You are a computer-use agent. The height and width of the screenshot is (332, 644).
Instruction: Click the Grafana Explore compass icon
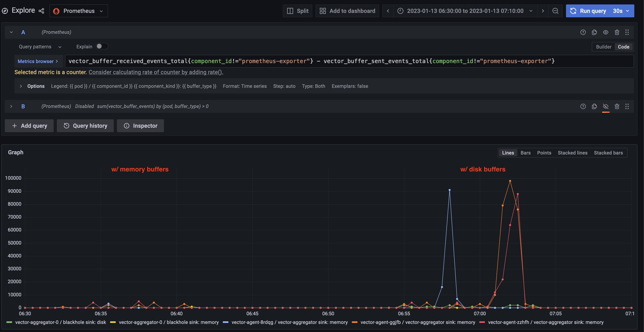coord(5,10)
